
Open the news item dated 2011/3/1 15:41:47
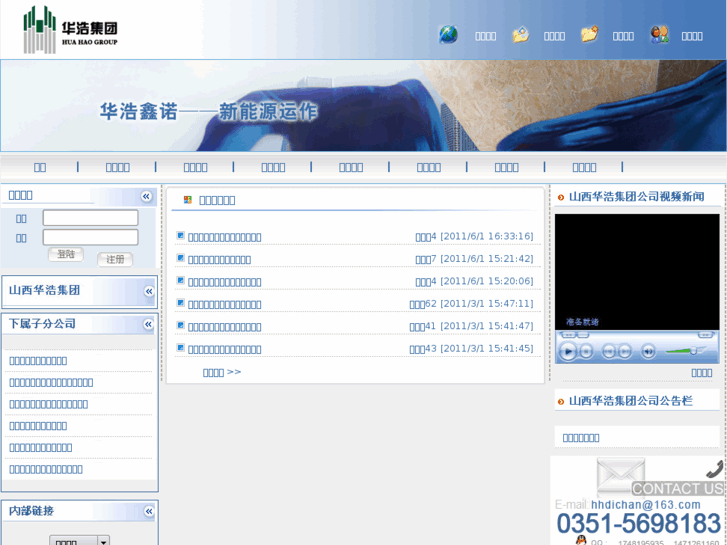[224, 327]
